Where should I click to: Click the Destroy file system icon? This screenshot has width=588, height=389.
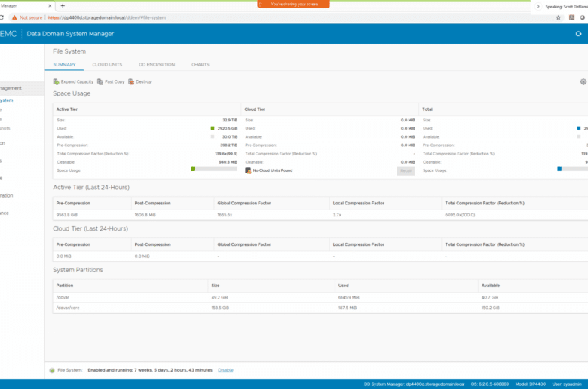(131, 81)
